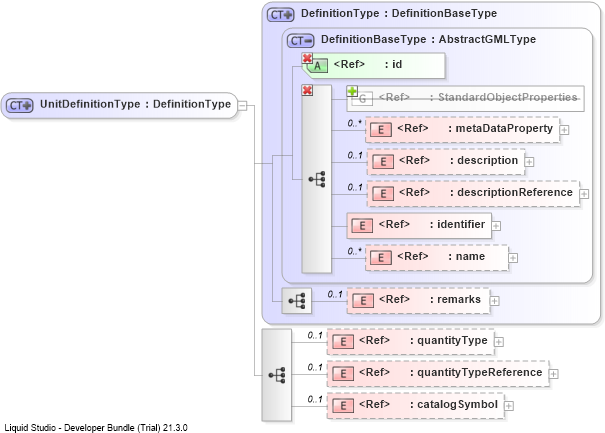Select the DefinitionType : DefinitionBaseType header text
Viewport: 605px width, 433px height.
pyautogui.click(x=399, y=14)
